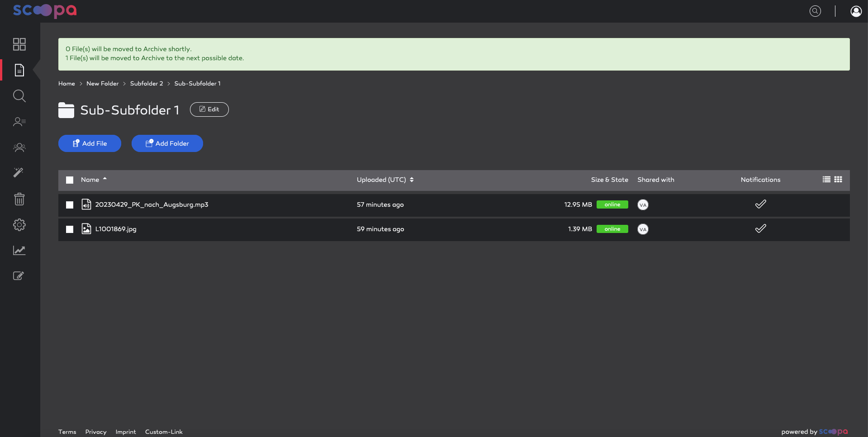Click the Add Folder button

coord(167,143)
